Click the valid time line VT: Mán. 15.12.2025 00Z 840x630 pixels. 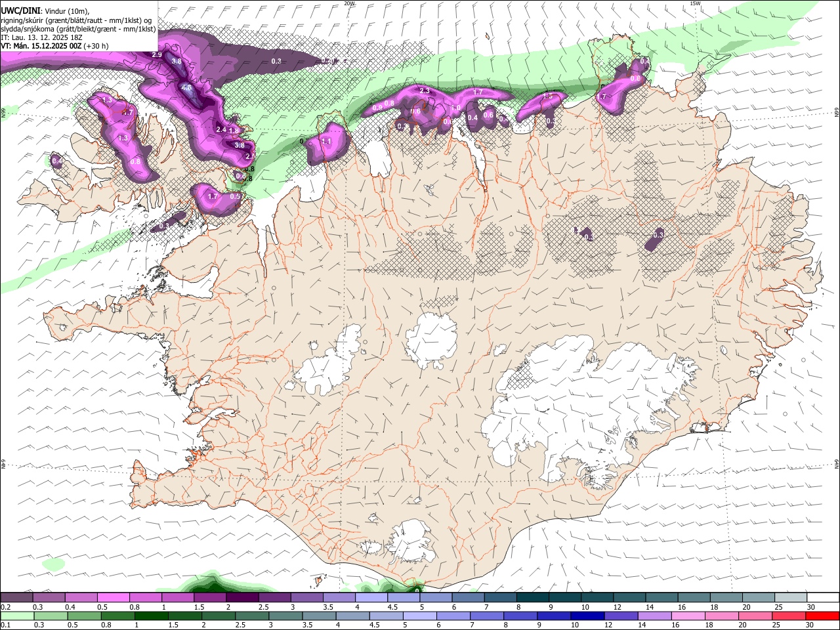pyautogui.click(x=41, y=46)
